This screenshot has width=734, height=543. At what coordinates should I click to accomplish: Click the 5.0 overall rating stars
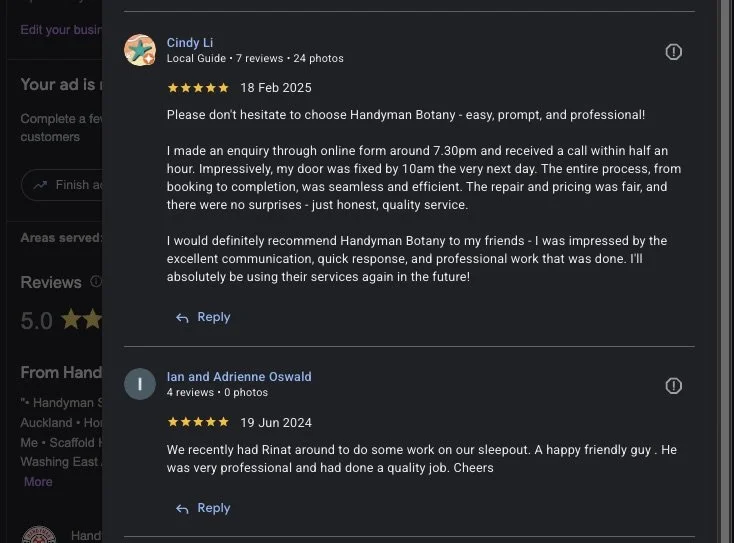pyautogui.click(x=82, y=319)
